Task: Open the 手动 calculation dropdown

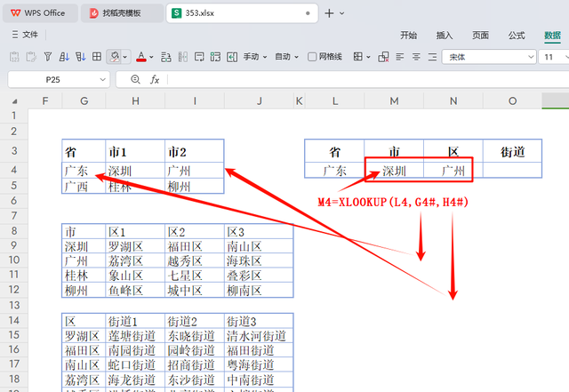Action: point(255,57)
